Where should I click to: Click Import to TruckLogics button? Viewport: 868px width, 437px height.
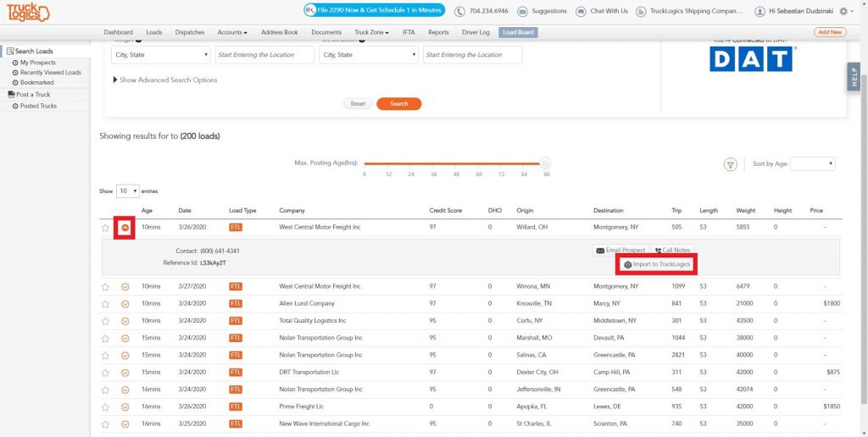pyautogui.click(x=657, y=265)
